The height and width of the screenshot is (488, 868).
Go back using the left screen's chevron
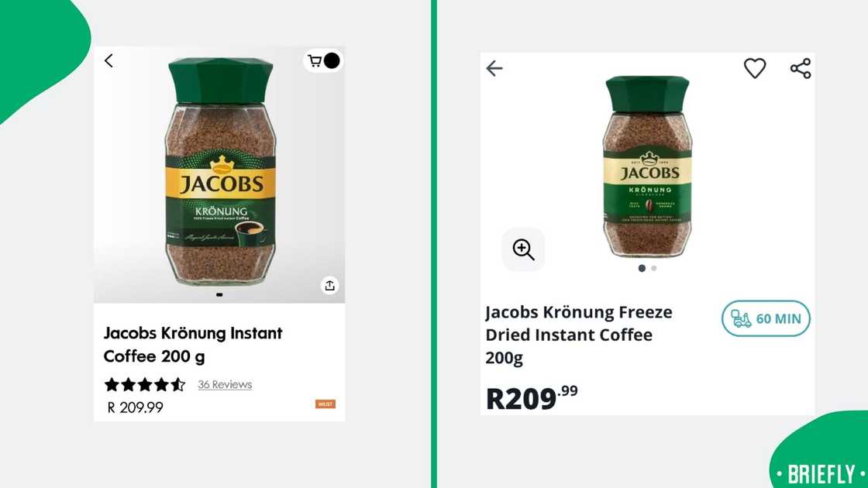[108, 60]
